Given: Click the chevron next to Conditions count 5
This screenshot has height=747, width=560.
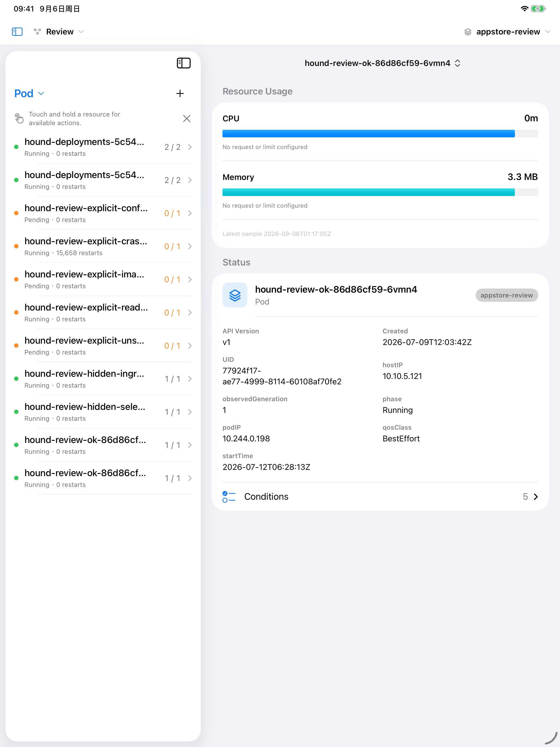Looking at the screenshot, I should click(x=536, y=496).
